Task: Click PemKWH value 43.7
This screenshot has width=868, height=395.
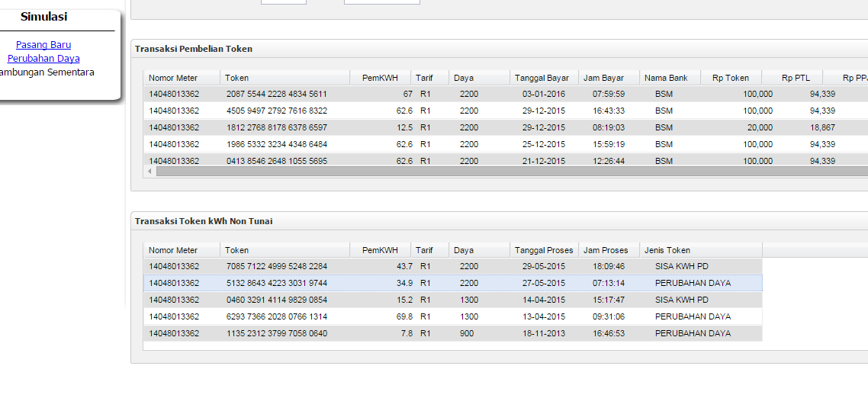Action: [x=405, y=266]
